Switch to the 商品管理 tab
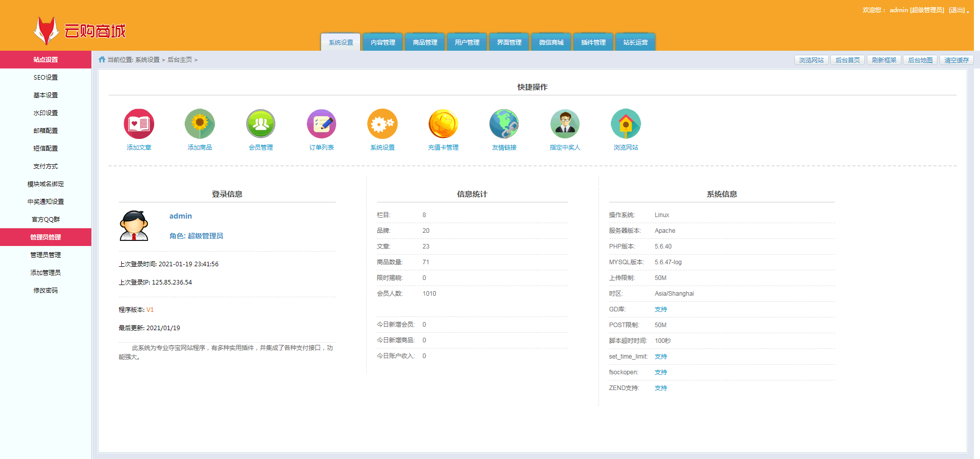 (425, 43)
